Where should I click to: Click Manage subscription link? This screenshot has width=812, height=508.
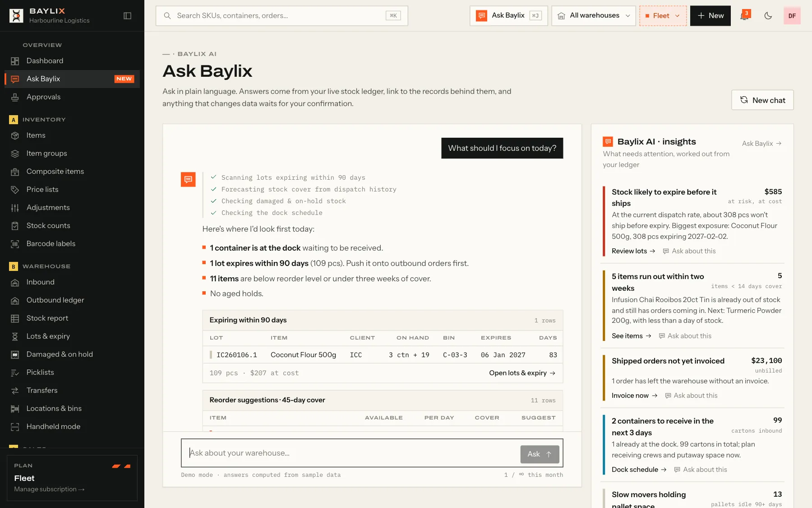click(49, 489)
